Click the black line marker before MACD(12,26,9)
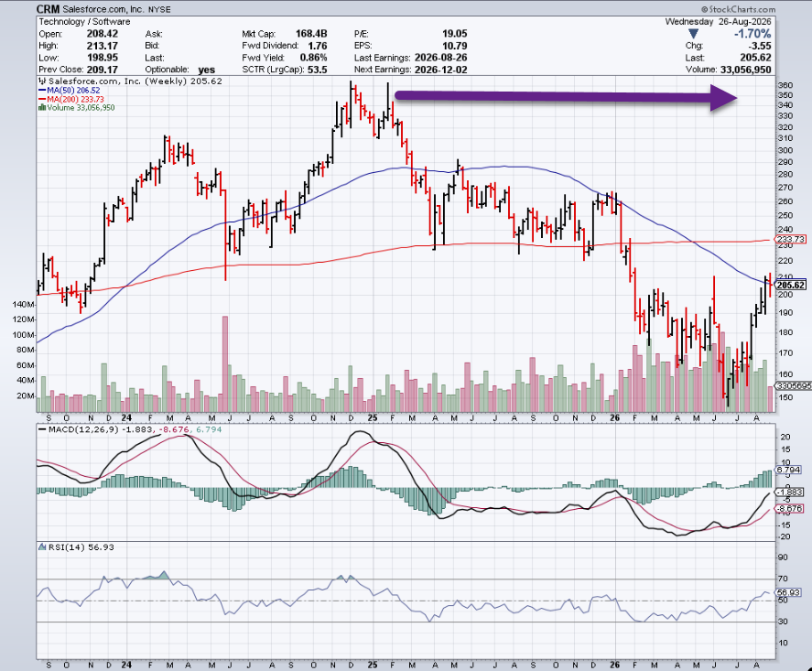812x671 pixels. [42, 429]
